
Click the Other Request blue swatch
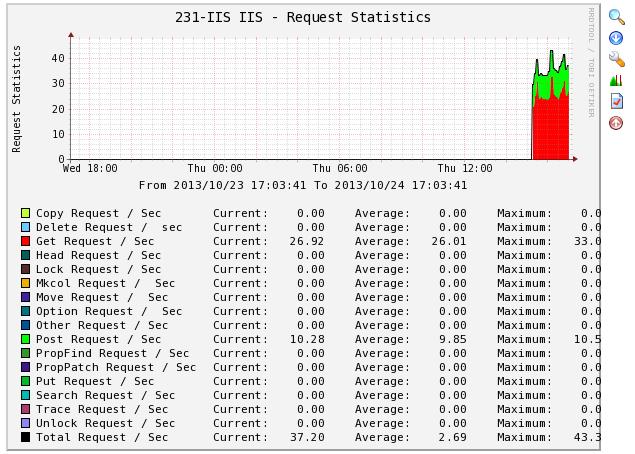[26, 325]
